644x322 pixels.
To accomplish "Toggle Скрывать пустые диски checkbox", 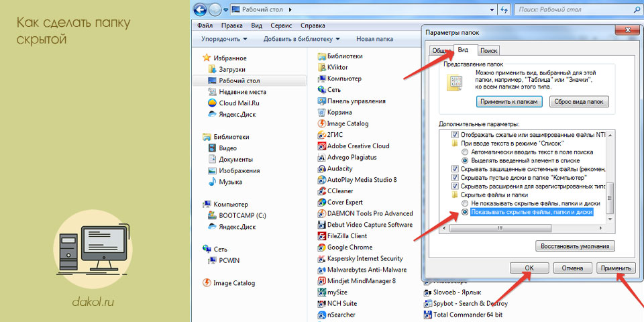I will (x=455, y=177).
